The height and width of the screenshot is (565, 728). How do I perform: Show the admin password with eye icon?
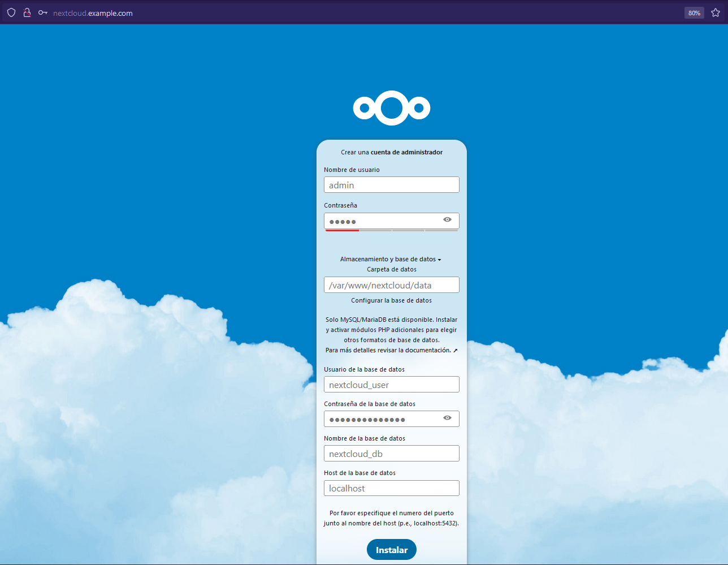[447, 219]
